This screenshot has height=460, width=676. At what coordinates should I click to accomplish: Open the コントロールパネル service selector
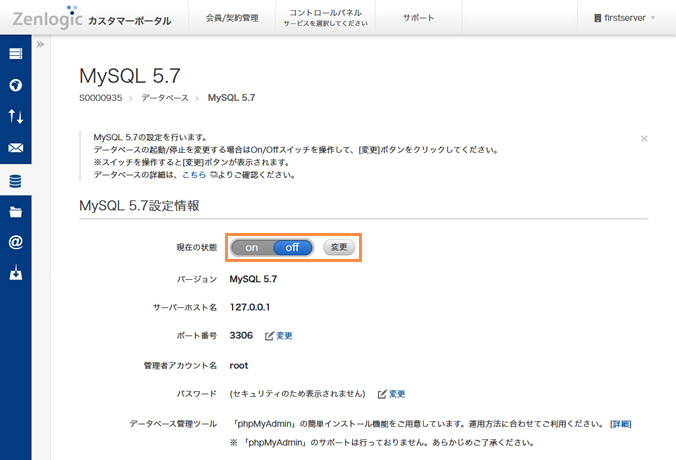(325, 18)
